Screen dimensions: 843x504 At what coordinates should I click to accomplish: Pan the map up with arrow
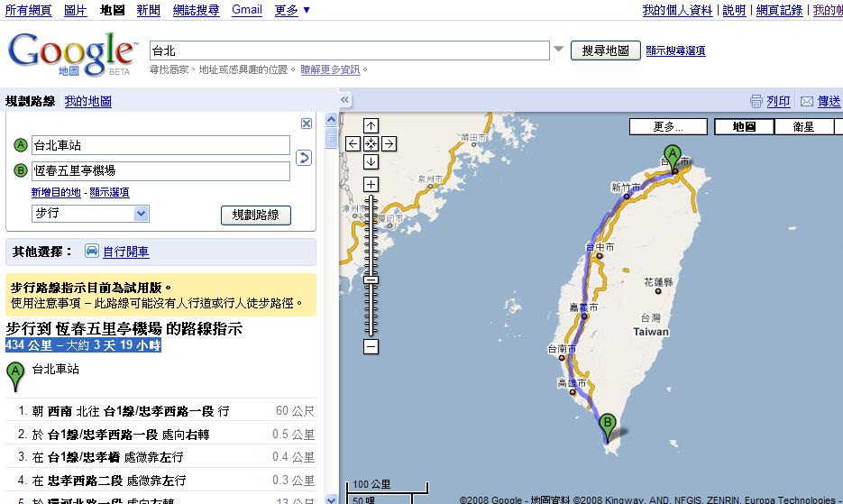[x=371, y=125]
